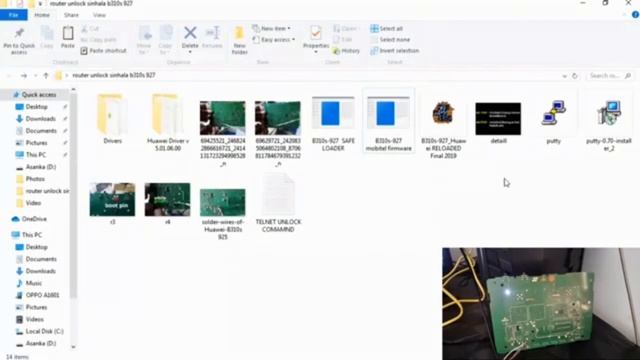Image resolution: width=640 pixels, height=360 pixels.
Task: Select the solder-wires-of-Huawei-B310s image
Action: pos(222,213)
